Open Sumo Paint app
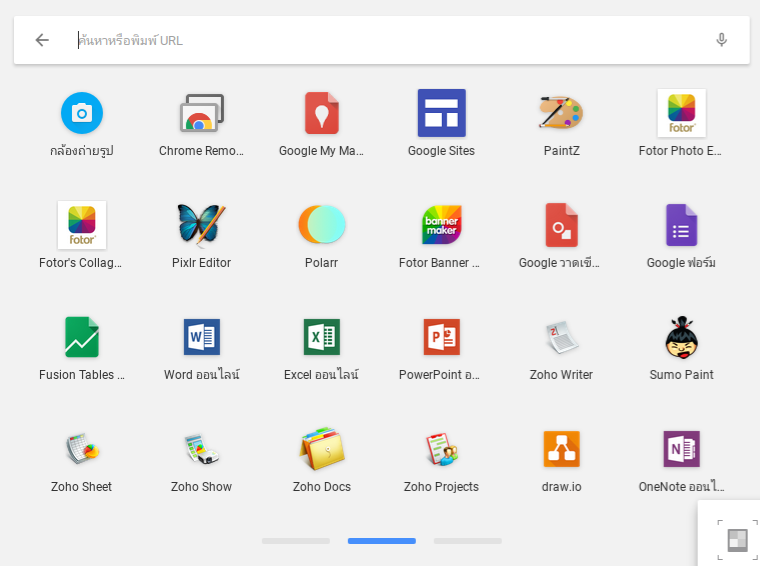The width and height of the screenshot is (760, 566). click(681, 337)
